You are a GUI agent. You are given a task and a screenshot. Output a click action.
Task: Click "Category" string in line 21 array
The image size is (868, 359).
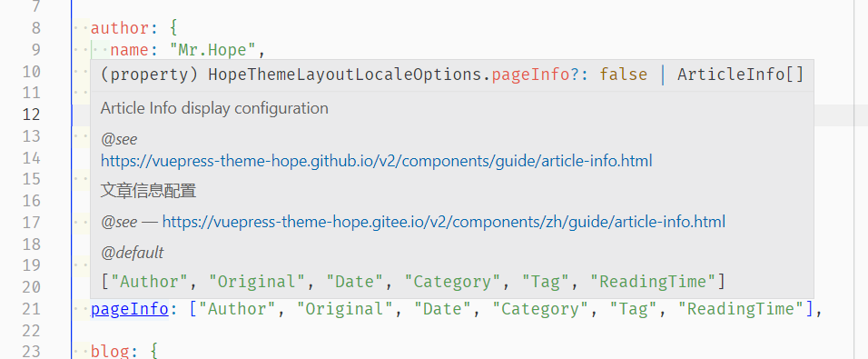point(541,309)
